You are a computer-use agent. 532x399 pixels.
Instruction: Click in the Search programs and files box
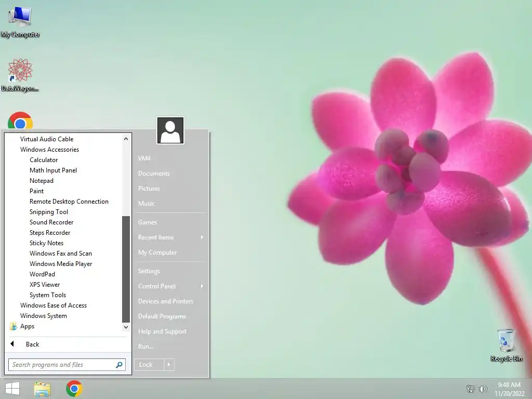click(67, 365)
